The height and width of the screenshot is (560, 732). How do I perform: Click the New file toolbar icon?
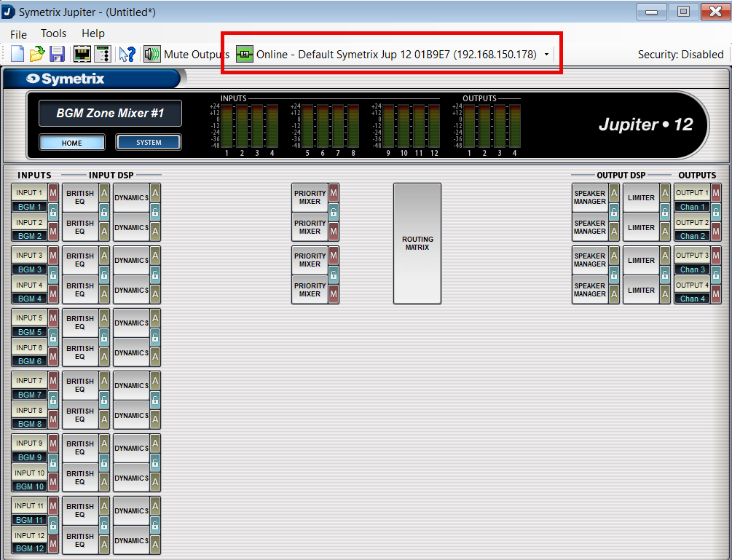tap(17, 54)
